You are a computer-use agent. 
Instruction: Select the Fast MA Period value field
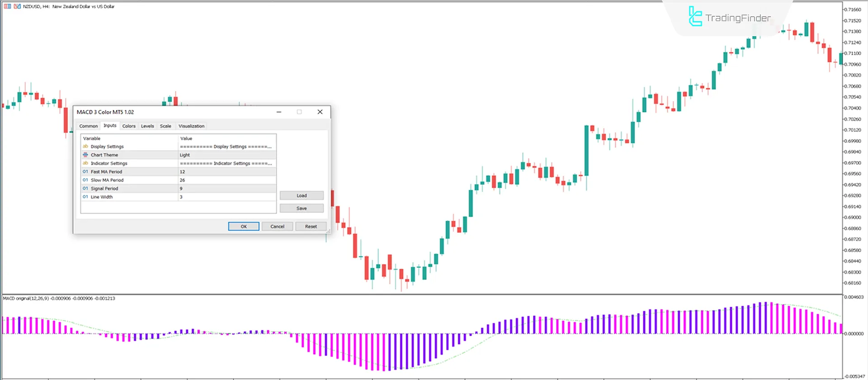227,172
